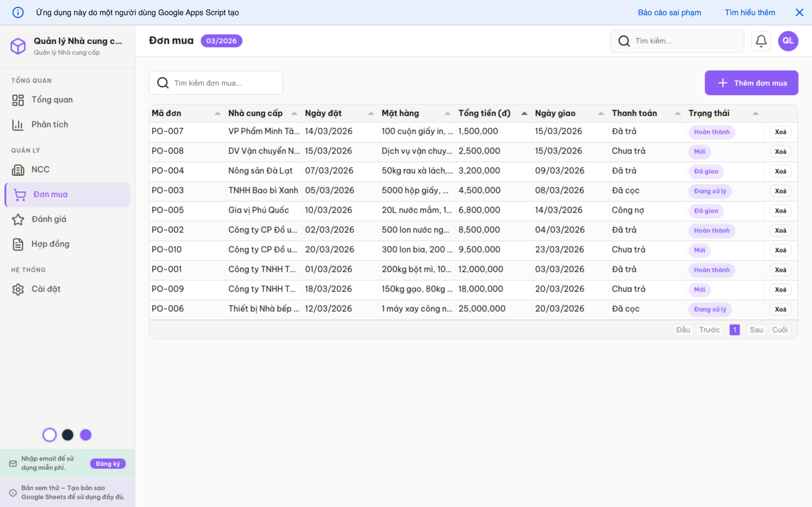Open Cài đặt with the gear icon
This screenshot has height=507, width=812.
(x=18, y=289)
